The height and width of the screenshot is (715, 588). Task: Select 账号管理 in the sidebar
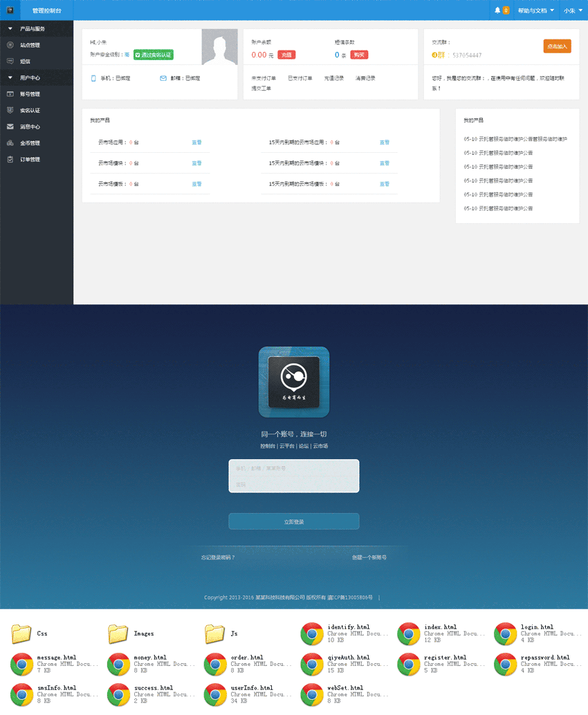click(x=30, y=94)
